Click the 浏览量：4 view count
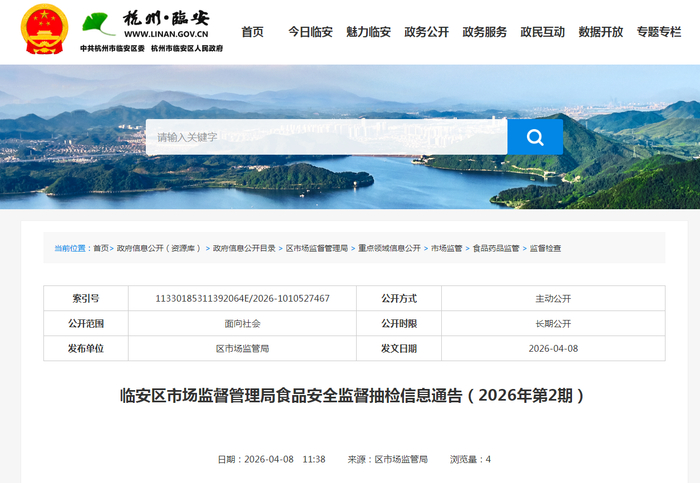This screenshot has height=483, width=700. coord(470,459)
